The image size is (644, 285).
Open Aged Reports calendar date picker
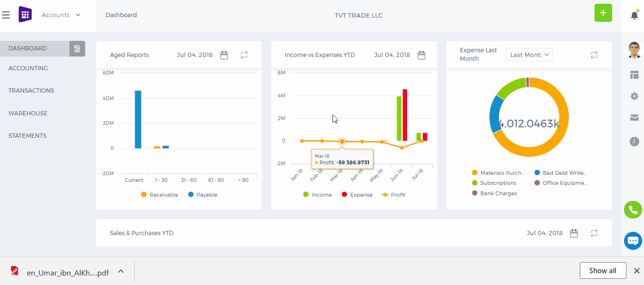coord(224,55)
